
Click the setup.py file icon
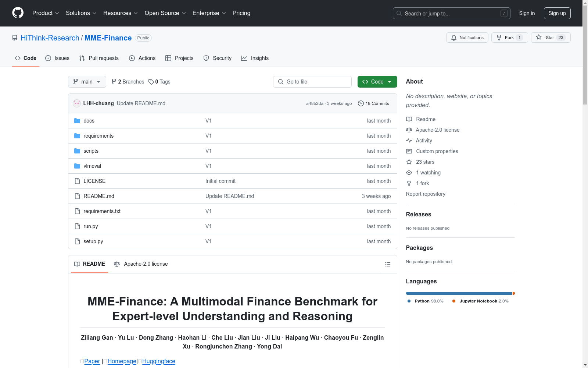[77, 241]
